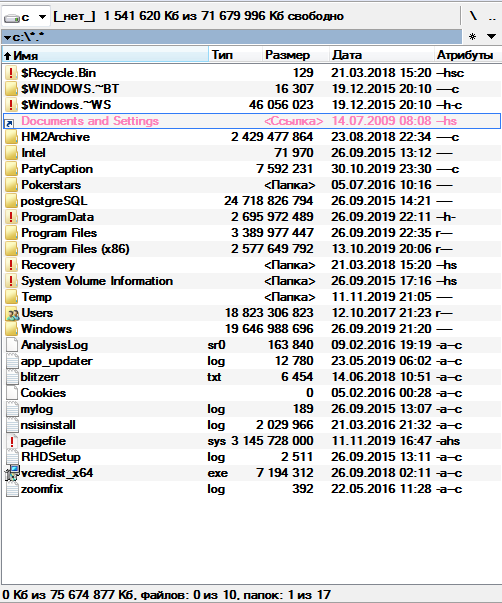Select the Temp folder icon
This screenshot has width=502, height=603.
point(12,297)
